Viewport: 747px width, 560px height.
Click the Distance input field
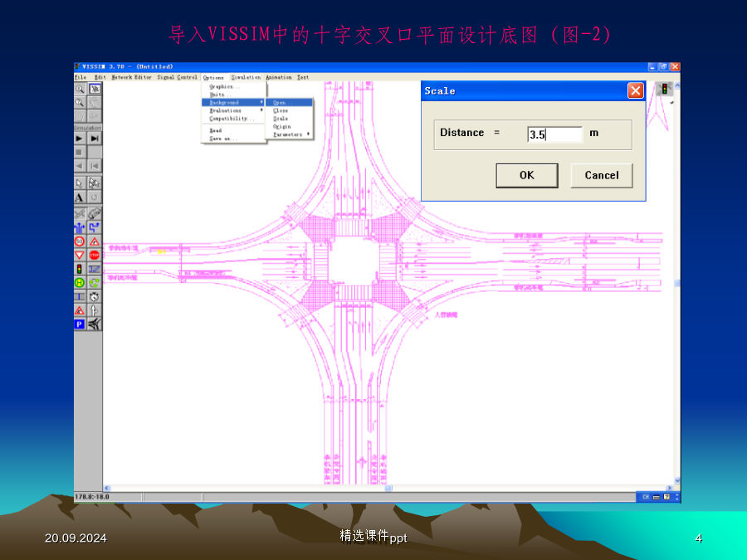(x=555, y=134)
